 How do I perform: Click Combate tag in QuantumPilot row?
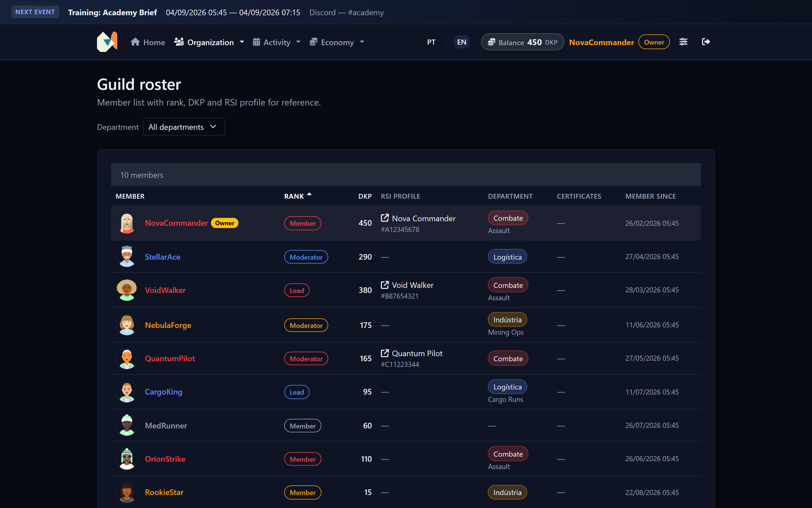tap(508, 358)
